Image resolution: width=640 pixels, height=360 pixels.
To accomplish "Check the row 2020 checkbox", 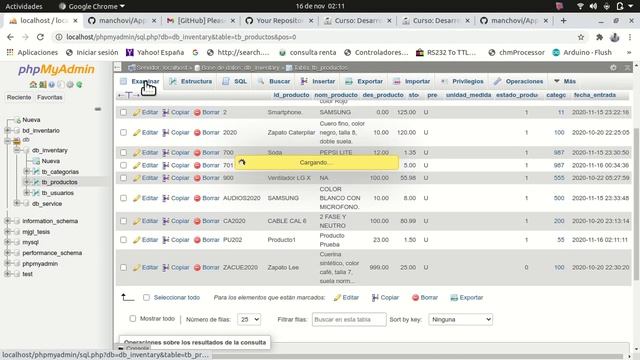I will (x=123, y=132).
